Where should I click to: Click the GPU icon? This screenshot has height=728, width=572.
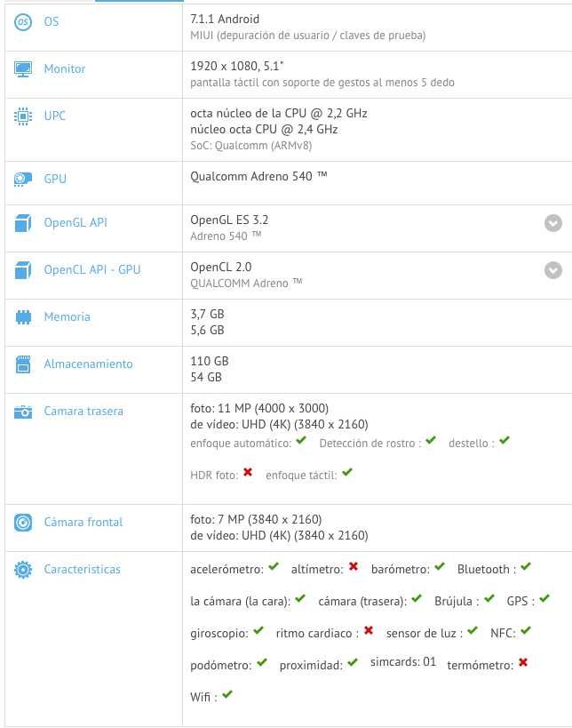point(23,180)
